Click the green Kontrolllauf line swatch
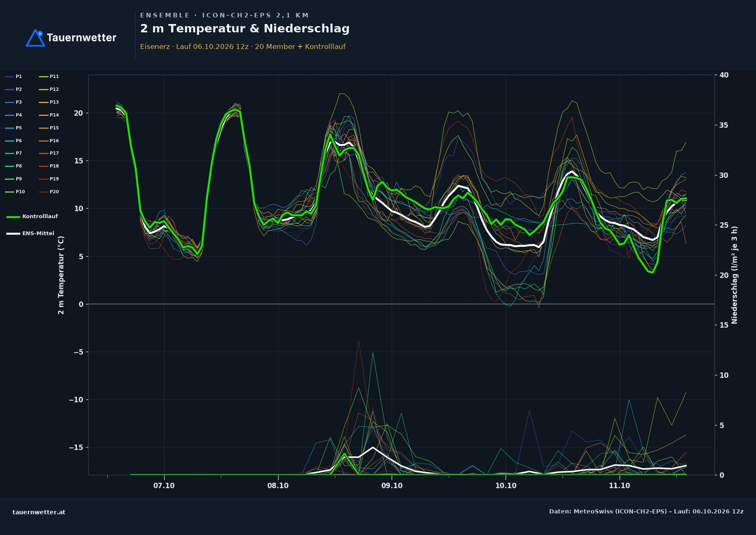 [13, 217]
